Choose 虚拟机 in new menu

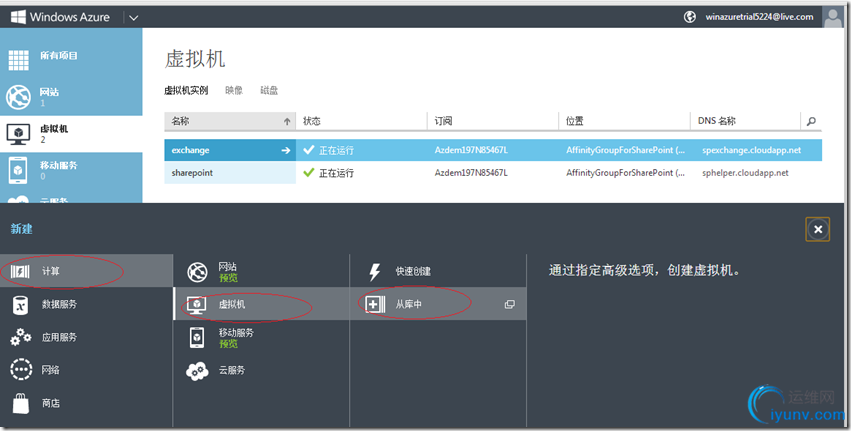coord(261,304)
